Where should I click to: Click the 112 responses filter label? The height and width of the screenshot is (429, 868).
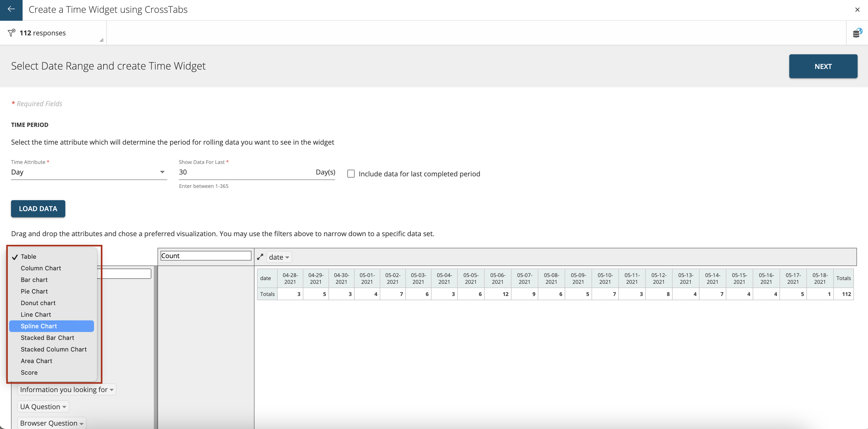click(42, 33)
